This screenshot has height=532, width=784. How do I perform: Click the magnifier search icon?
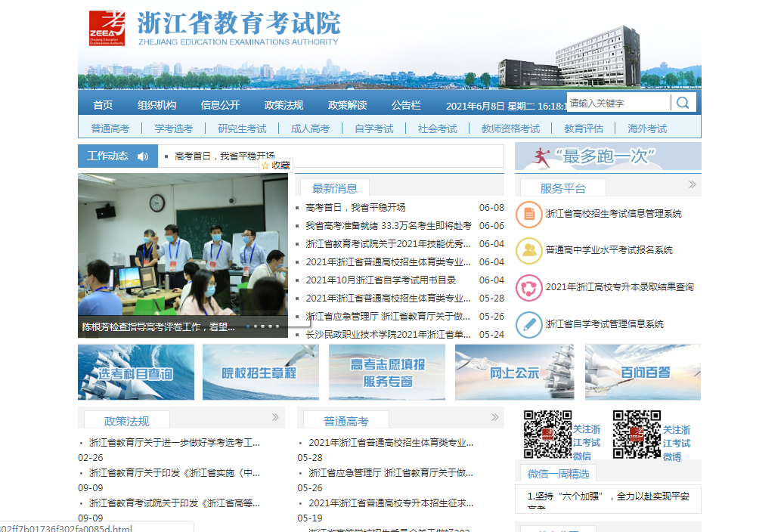click(683, 103)
